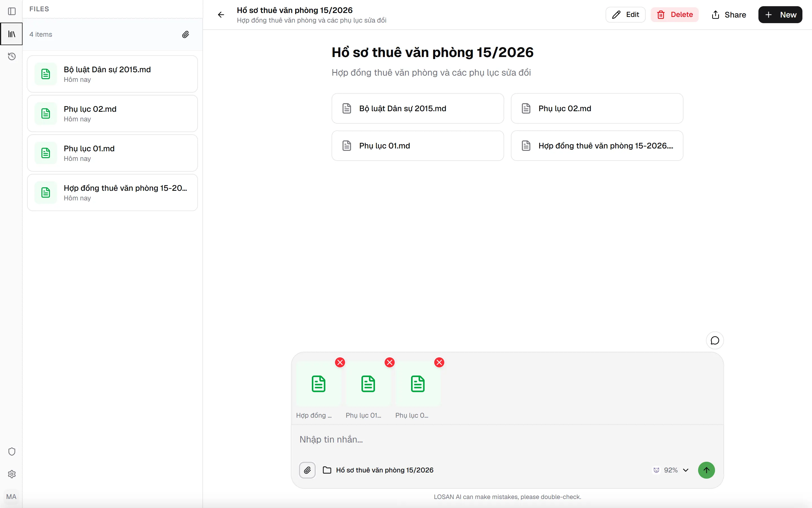This screenshot has width=812, height=508.
Task: Click the 4 items label
Action: (x=41, y=34)
